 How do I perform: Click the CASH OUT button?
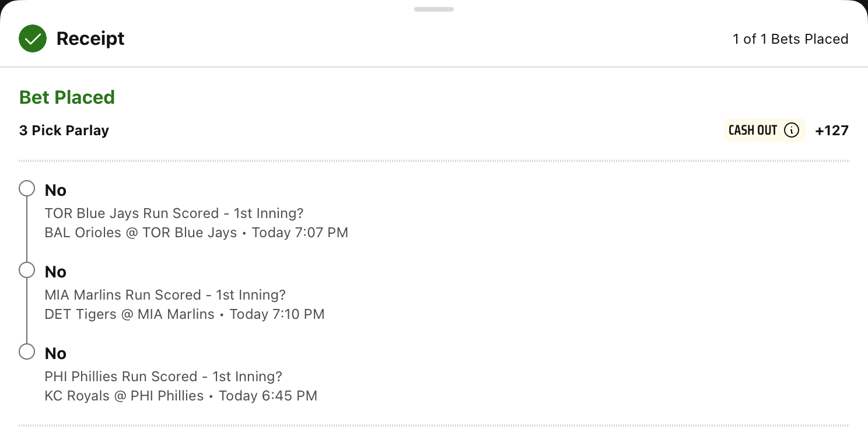(x=764, y=130)
